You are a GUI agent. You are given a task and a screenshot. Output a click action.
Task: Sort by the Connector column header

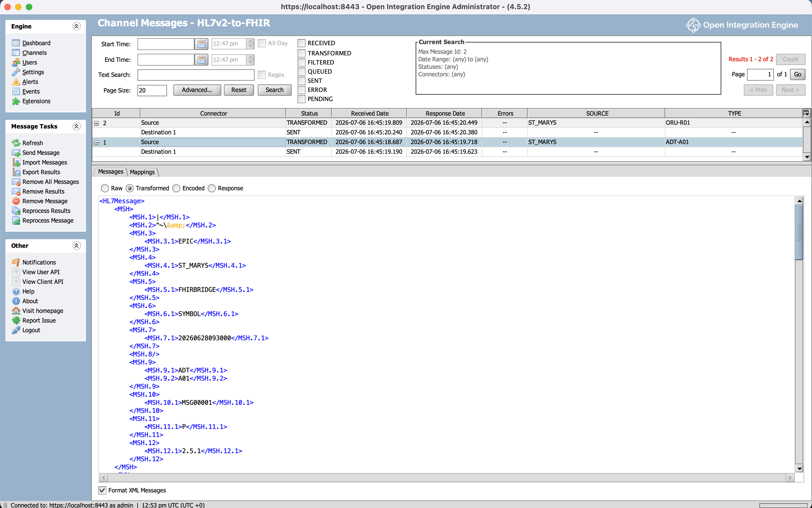[x=213, y=113]
